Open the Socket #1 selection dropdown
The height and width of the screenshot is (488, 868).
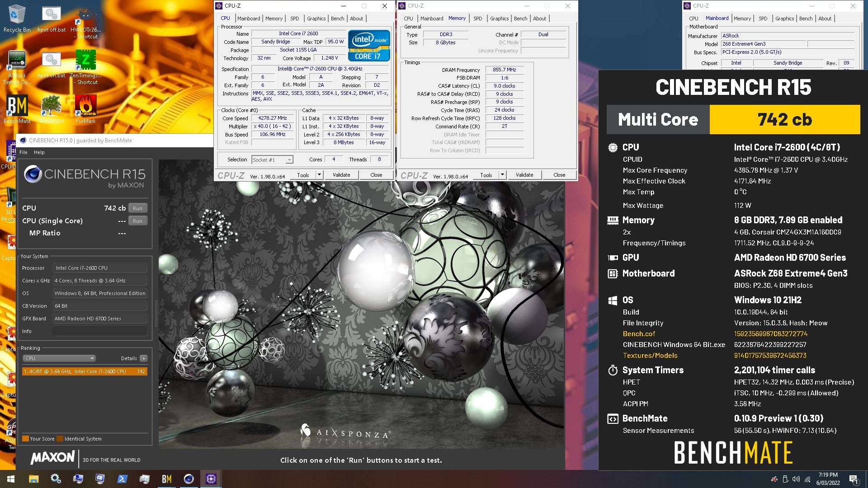(272, 160)
